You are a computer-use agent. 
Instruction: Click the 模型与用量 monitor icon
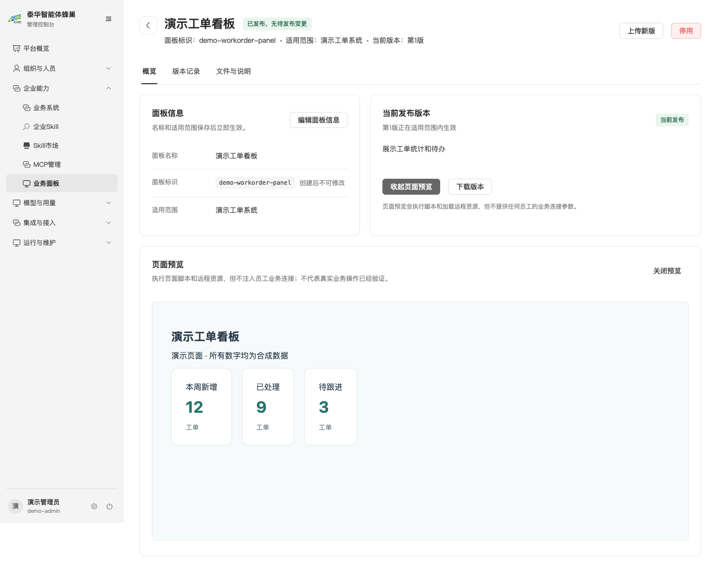[16, 203]
